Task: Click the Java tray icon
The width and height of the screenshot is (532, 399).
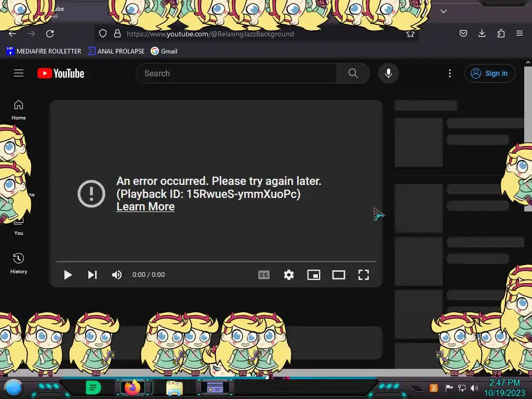Action: coord(434,388)
